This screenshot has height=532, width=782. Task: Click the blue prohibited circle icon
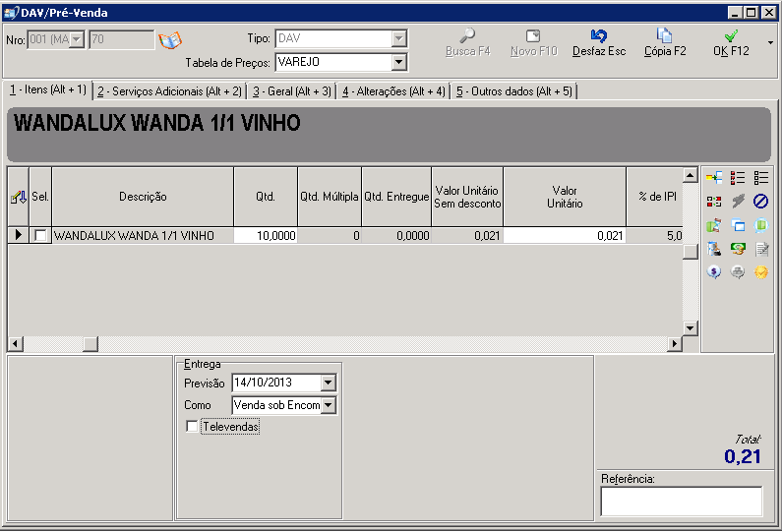click(x=761, y=202)
